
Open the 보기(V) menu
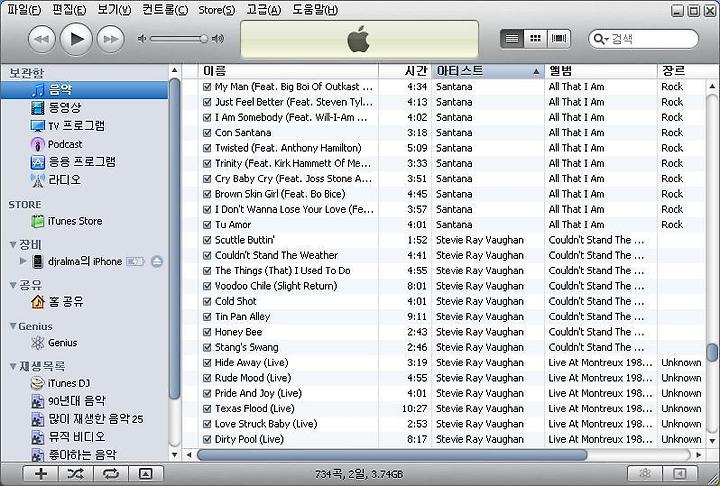114,10
